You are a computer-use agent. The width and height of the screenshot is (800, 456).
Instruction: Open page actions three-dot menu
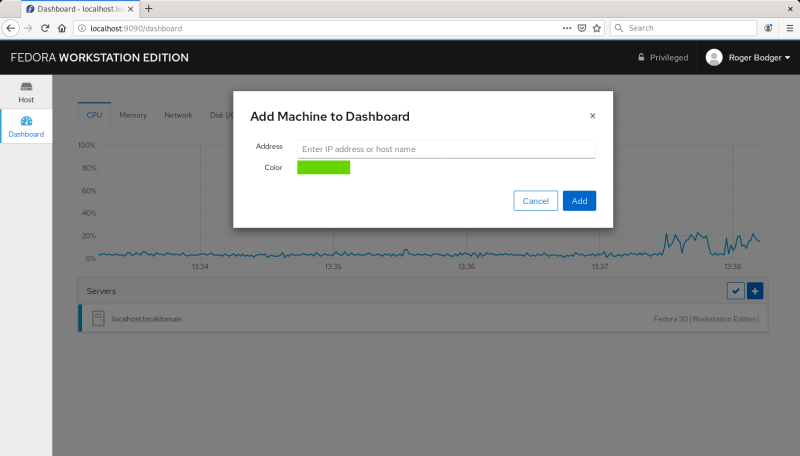click(567, 28)
